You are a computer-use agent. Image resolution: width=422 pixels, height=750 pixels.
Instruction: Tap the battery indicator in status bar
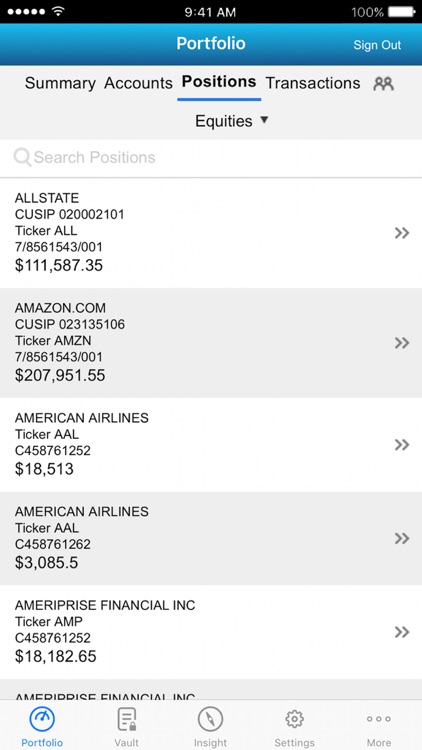coord(401,12)
